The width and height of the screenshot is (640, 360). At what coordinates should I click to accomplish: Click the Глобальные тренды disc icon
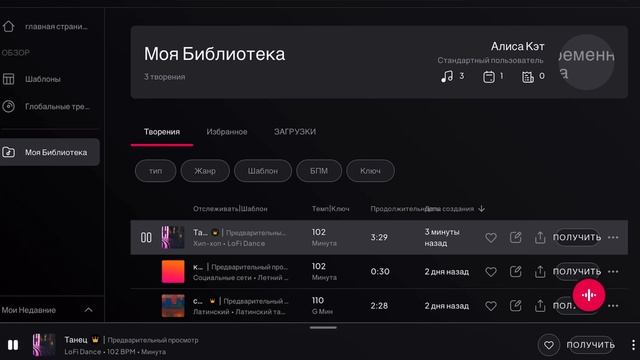(x=9, y=107)
